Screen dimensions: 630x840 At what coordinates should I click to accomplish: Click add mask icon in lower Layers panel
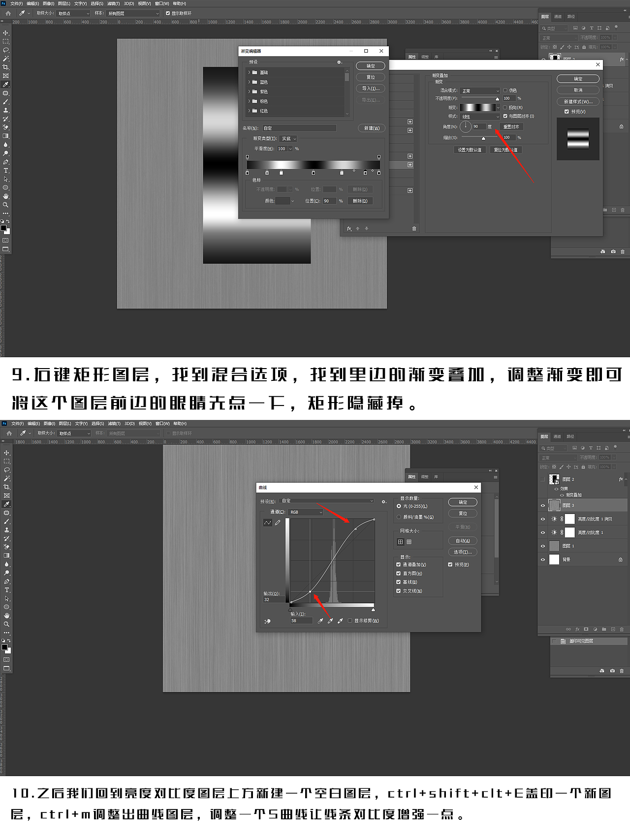coord(586,629)
